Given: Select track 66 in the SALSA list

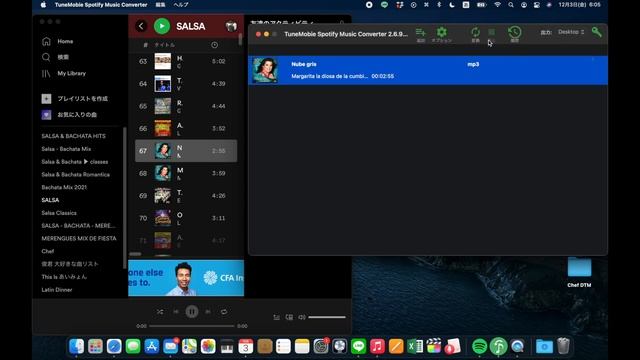Looking at the screenshot, I should pos(186,129).
